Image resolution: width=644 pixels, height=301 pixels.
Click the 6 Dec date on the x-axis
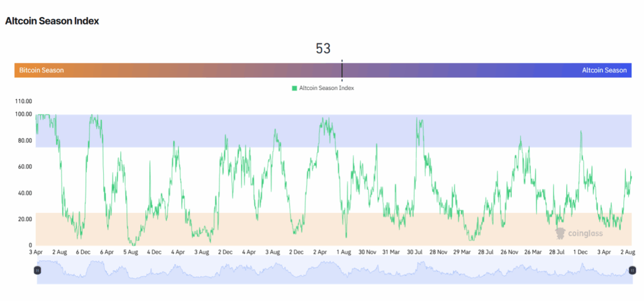pyautogui.click(x=83, y=252)
